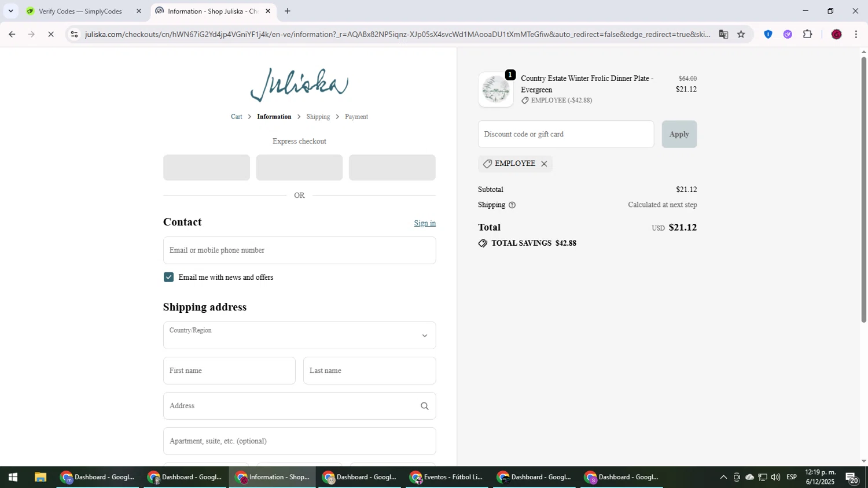Close the Verify Codes tab
The width and height of the screenshot is (868, 488).
[138, 11]
